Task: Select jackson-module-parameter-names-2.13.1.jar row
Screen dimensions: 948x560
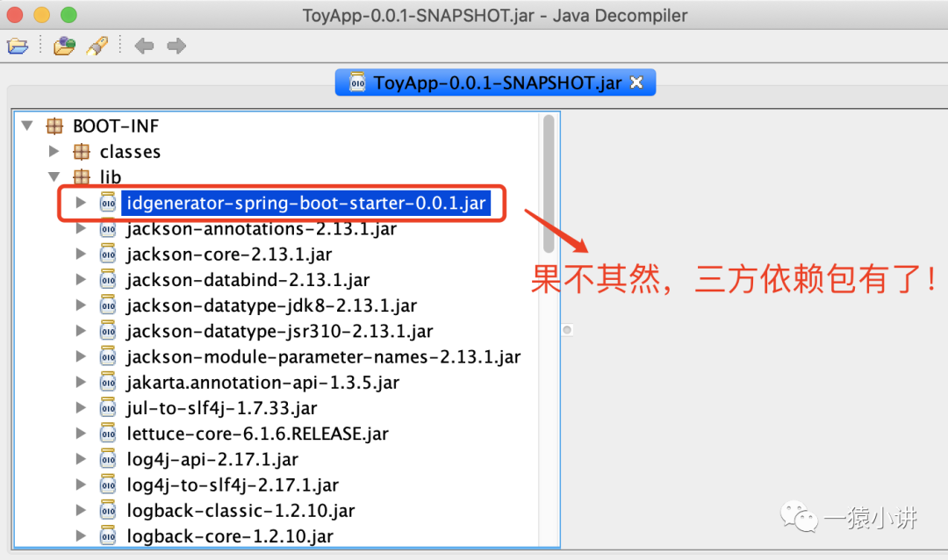Action: 323,357
